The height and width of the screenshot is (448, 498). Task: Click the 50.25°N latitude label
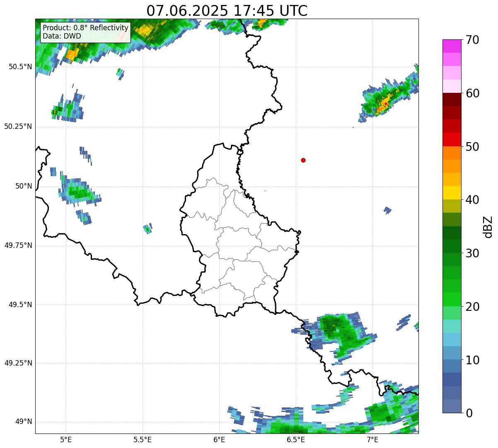(x=18, y=126)
